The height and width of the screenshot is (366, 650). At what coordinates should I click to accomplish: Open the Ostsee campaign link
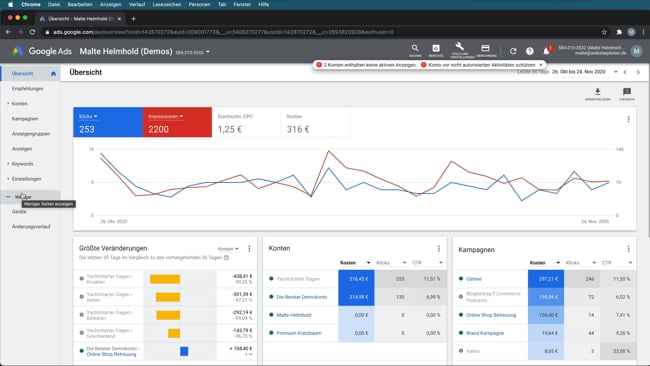point(474,279)
